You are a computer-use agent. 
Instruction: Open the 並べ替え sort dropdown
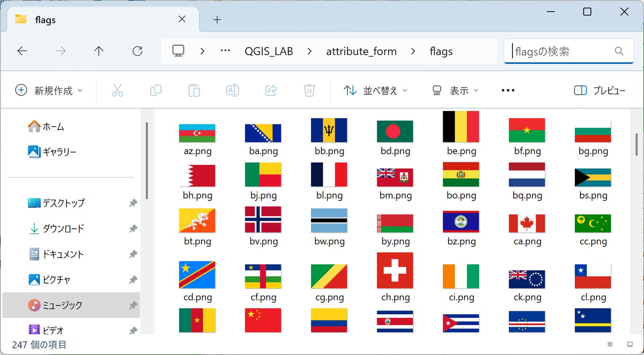tap(376, 90)
